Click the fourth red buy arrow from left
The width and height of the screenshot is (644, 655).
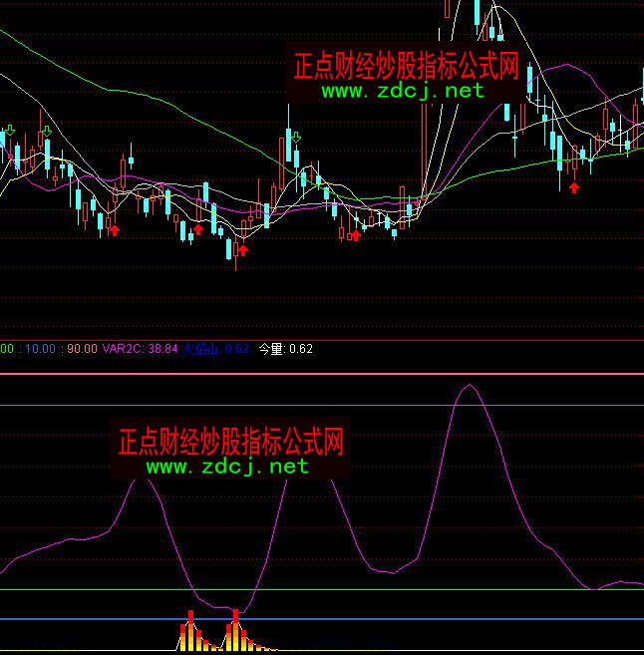coord(355,235)
